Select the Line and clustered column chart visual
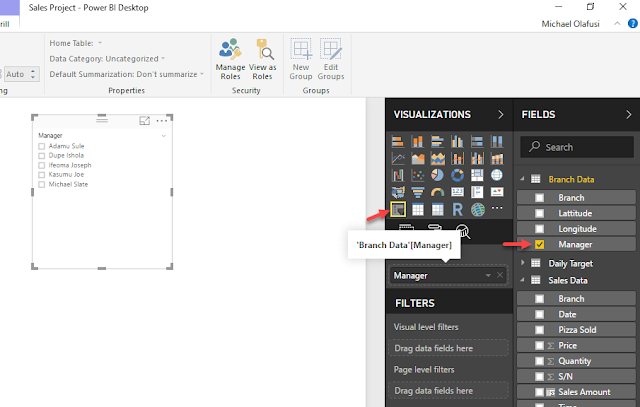This screenshot has width=640, height=407. [477, 158]
